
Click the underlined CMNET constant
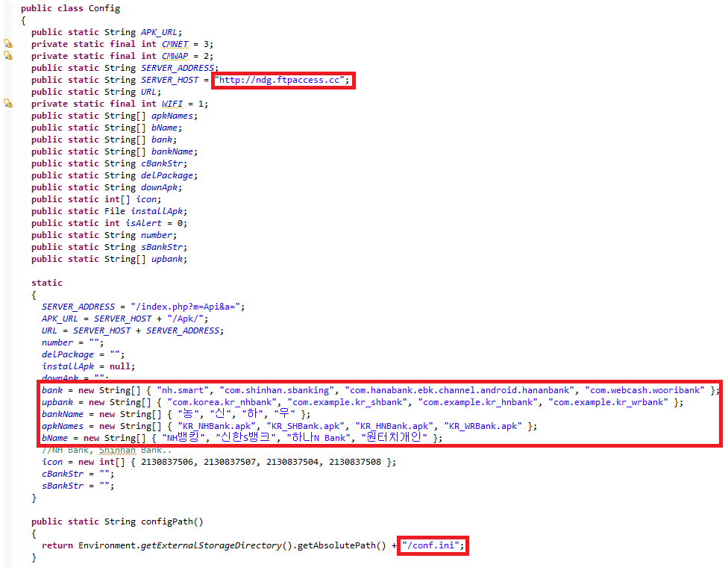pyautogui.click(x=175, y=44)
